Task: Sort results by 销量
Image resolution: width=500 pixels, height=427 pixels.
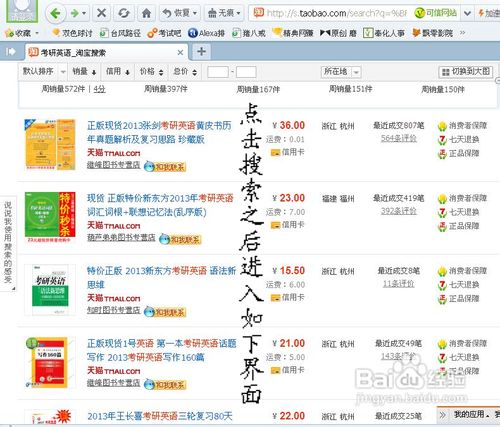Action: pyautogui.click(x=84, y=71)
